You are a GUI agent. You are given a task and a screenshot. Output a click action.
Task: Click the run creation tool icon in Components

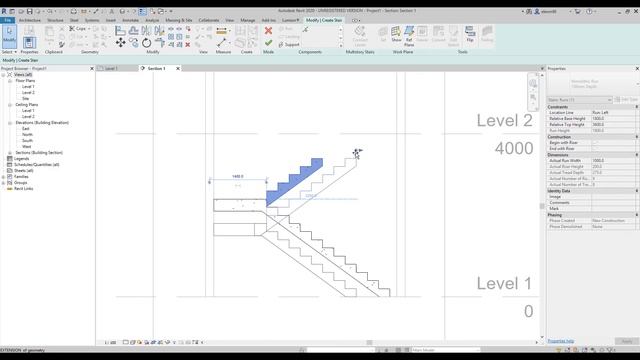[305, 29]
